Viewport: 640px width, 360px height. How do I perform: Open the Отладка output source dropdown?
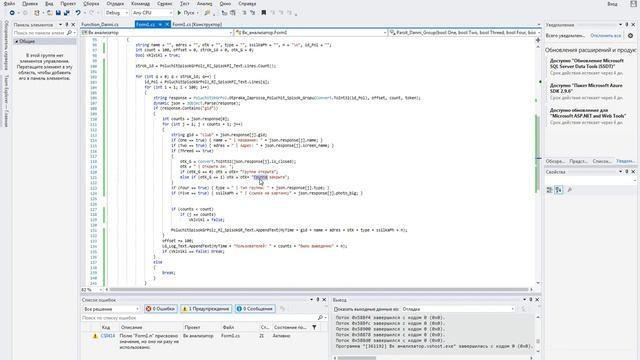pos(458,309)
